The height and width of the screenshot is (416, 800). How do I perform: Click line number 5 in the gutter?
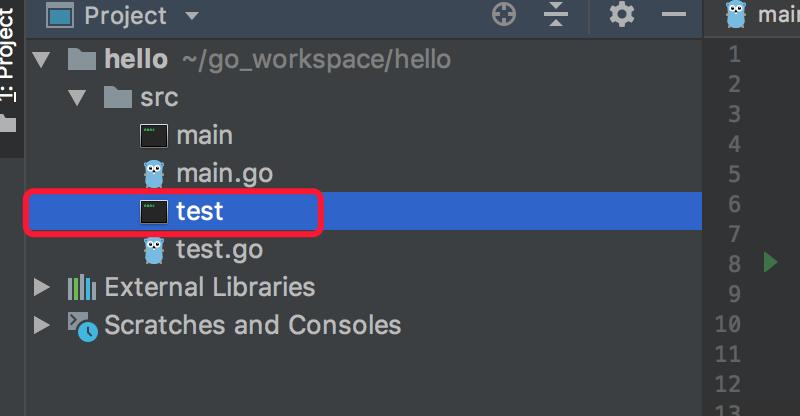tap(734, 174)
